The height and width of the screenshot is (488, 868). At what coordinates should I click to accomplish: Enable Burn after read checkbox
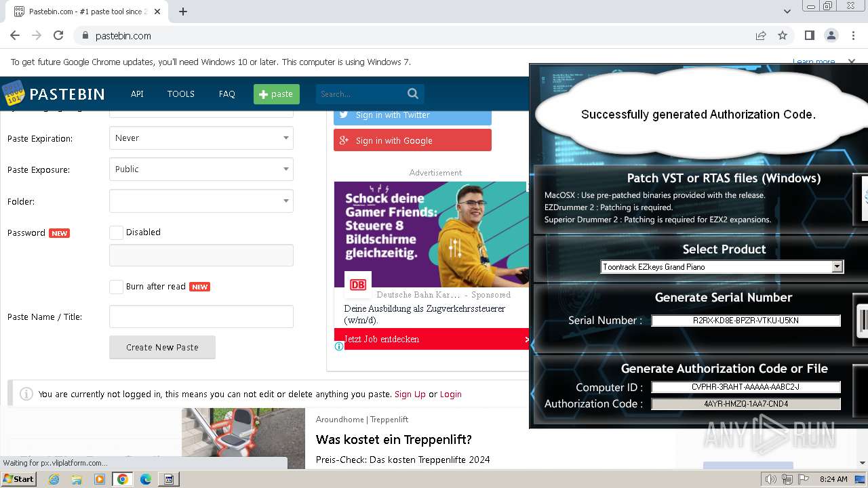pos(117,287)
